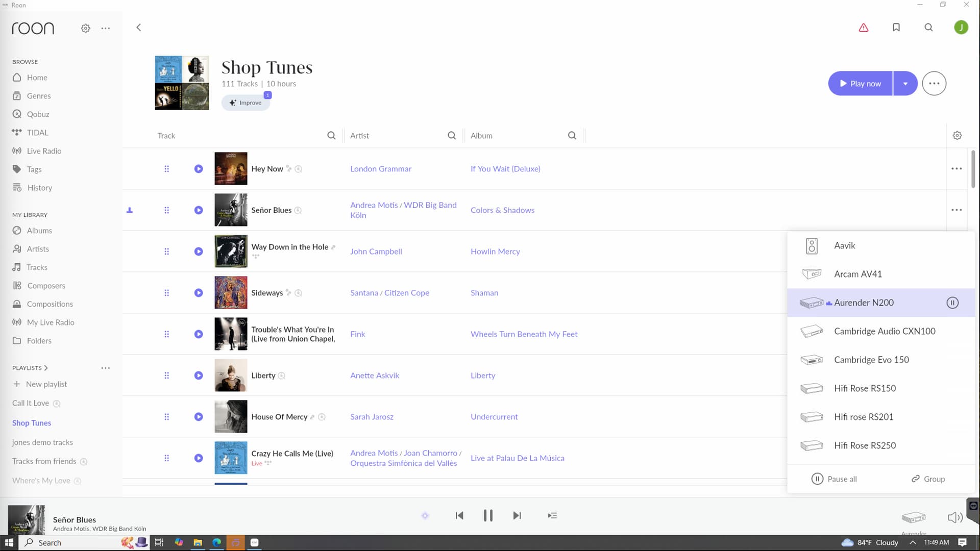Open the bookmarks icon

tap(896, 28)
